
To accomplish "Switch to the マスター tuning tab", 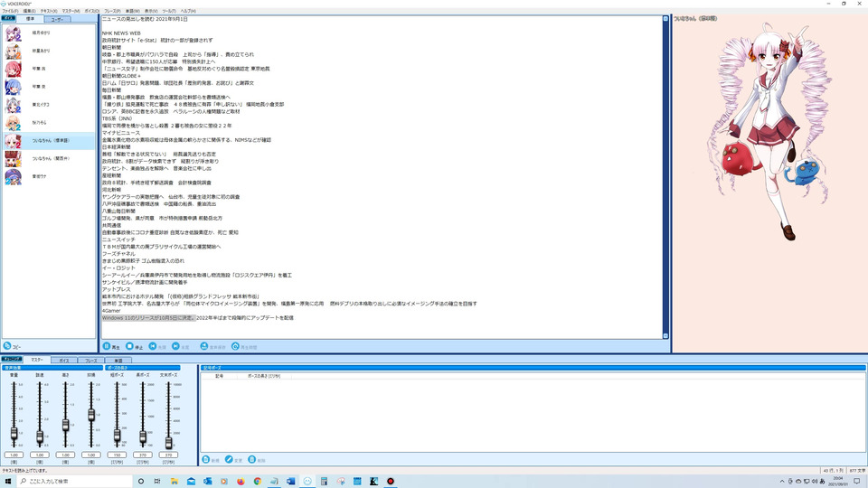I will point(36,360).
